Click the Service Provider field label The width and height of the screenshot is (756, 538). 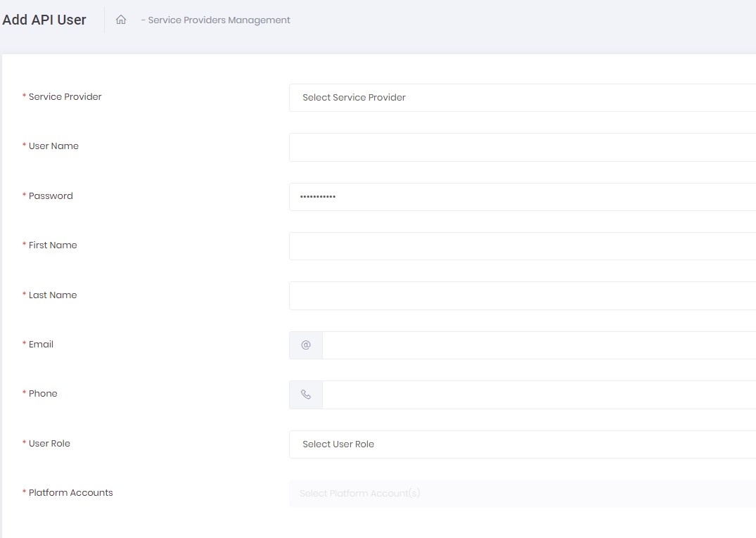click(x=65, y=97)
